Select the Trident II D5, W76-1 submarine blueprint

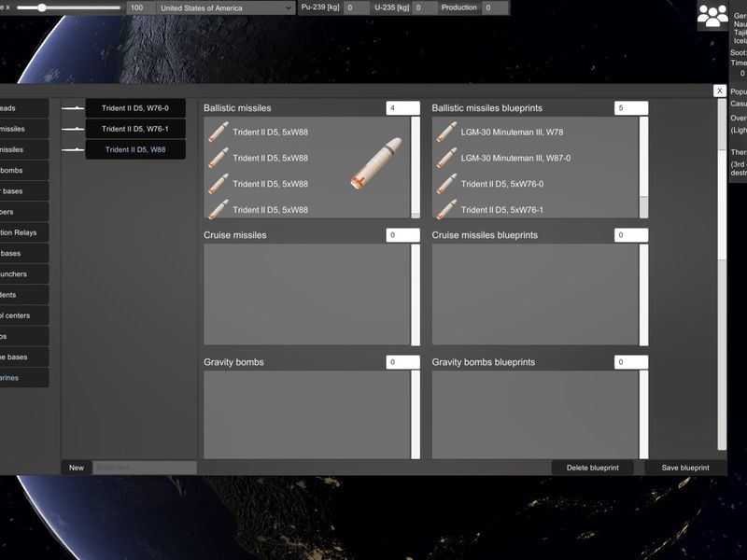135,129
